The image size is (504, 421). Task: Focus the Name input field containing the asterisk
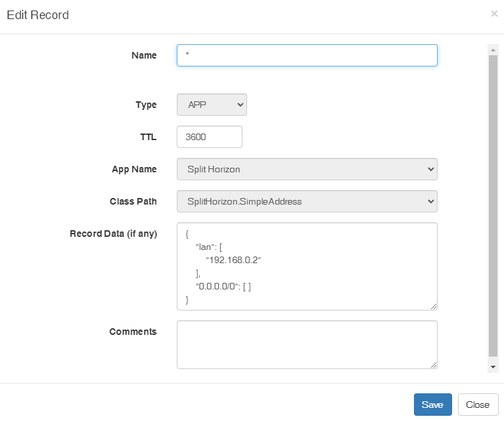coord(307,55)
